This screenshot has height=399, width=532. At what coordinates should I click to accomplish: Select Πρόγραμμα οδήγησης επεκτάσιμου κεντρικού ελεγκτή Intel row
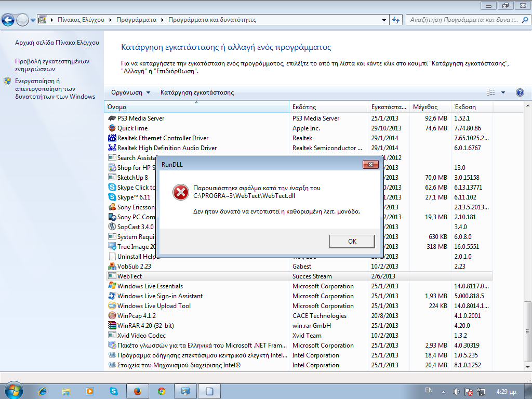click(299, 355)
